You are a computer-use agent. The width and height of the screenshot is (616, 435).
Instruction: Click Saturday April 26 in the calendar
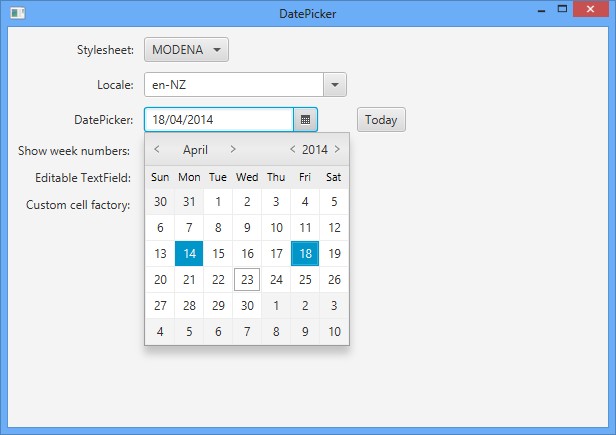334,280
